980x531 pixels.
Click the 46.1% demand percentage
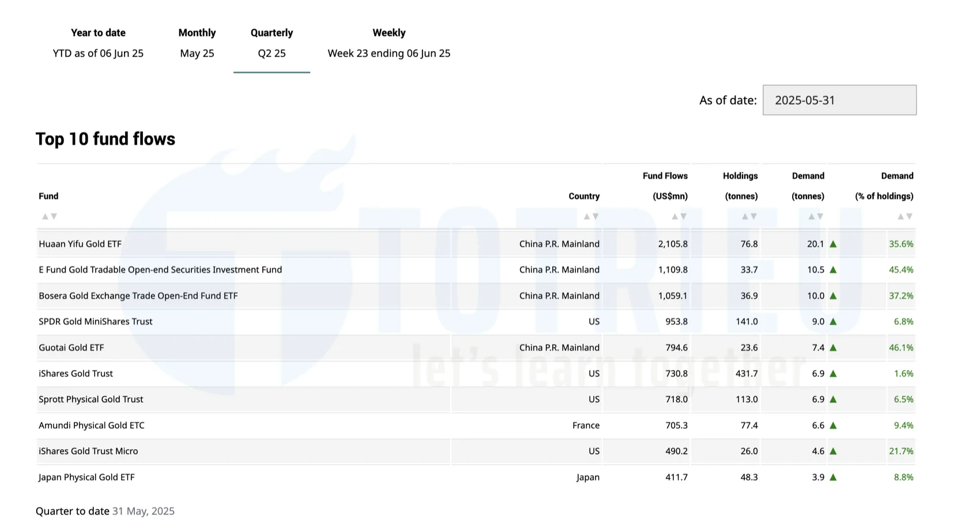coord(901,348)
